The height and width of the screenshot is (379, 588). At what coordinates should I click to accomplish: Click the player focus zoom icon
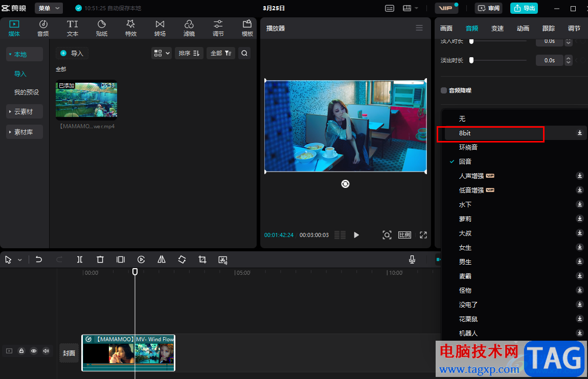(387, 235)
